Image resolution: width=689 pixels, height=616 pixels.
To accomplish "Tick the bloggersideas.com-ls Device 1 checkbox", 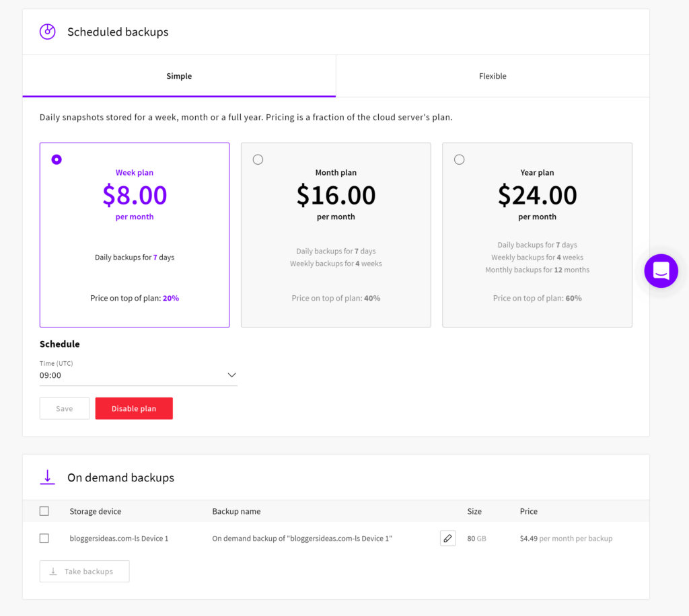I will pyautogui.click(x=44, y=538).
